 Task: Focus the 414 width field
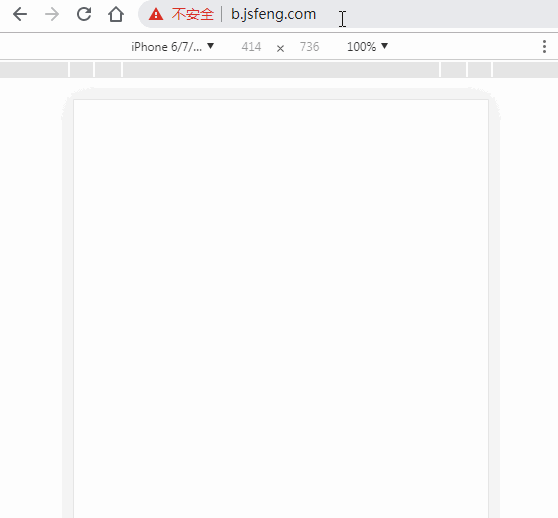[251, 47]
